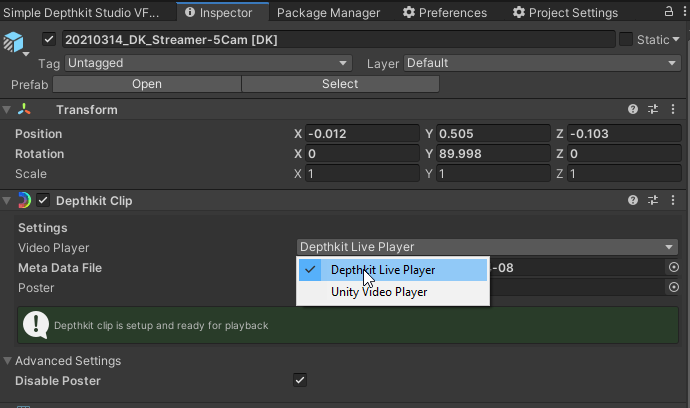
Task: Switch to the Project Settings tab
Action: (x=565, y=13)
